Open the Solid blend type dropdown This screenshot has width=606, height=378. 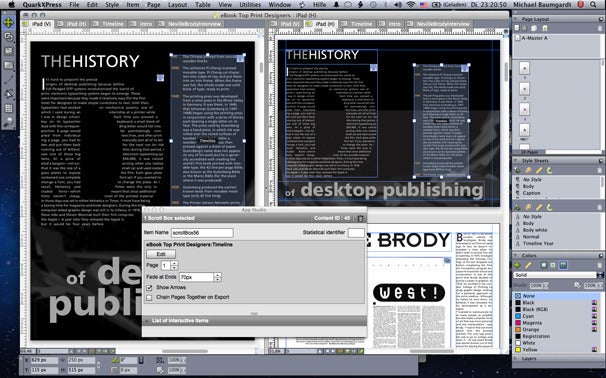click(x=558, y=275)
